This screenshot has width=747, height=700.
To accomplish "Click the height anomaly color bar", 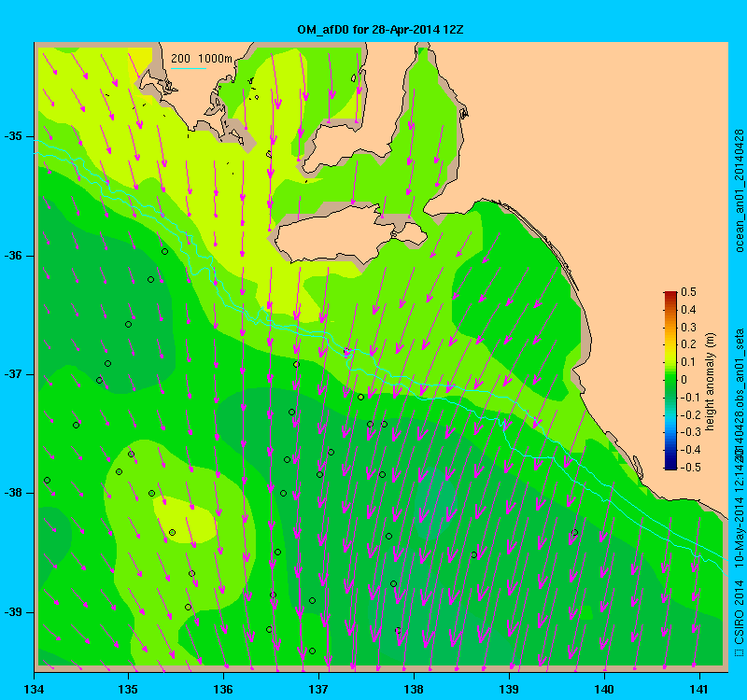I will coord(670,381).
